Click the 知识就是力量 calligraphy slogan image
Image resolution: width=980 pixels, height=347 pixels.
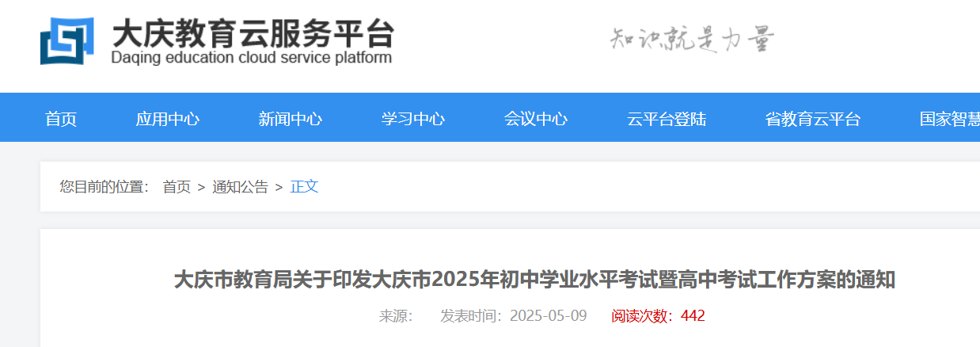pyautogui.click(x=692, y=38)
